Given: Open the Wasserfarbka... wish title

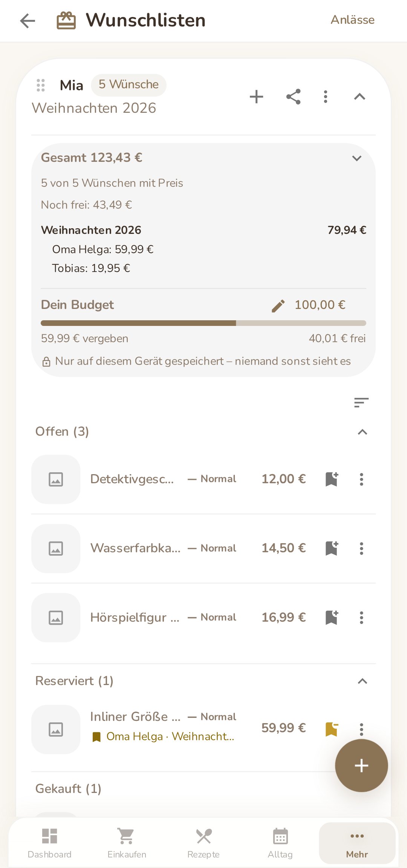Looking at the screenshot, I should 135,548.
